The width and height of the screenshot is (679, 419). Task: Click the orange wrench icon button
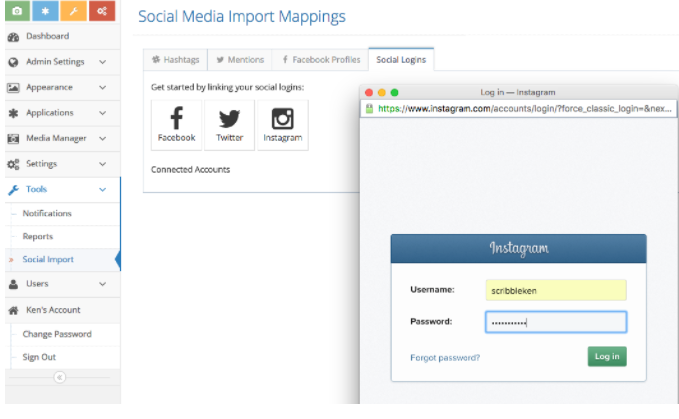pos(73,11)
